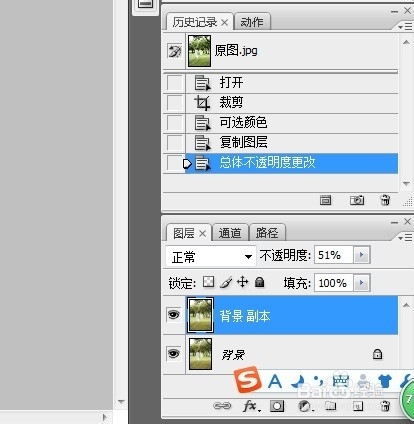The height and width of the screenshot is (424, 414).
Task: Switch to 路径 tab
Action: point(267,233)
